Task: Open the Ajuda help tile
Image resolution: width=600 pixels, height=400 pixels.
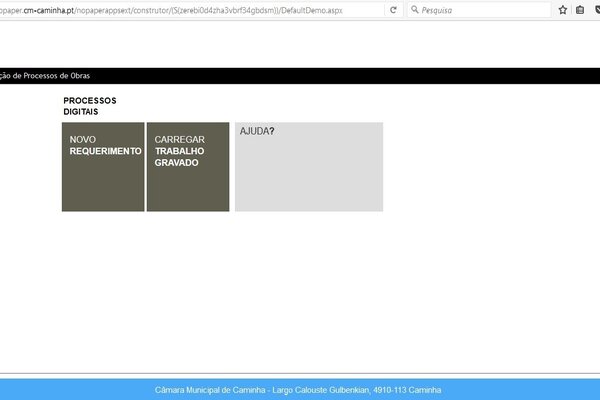Action: 309,167
